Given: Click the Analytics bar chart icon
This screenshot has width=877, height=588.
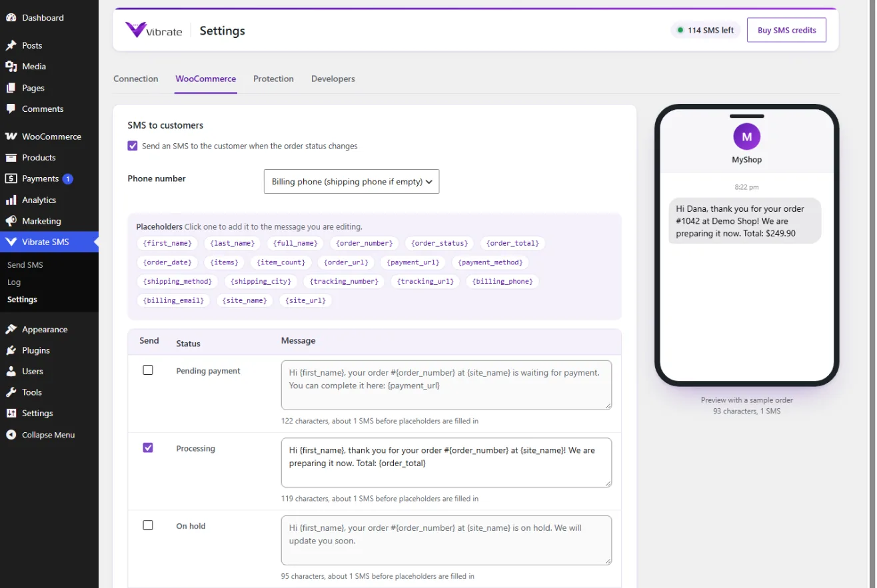Looking at the screenshot, I should pos(11,200).
